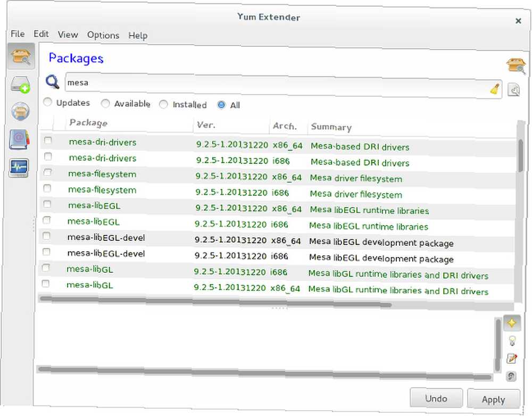
Task: Click the horizontal scrollbar under the package list
Action: coord(216,302)
